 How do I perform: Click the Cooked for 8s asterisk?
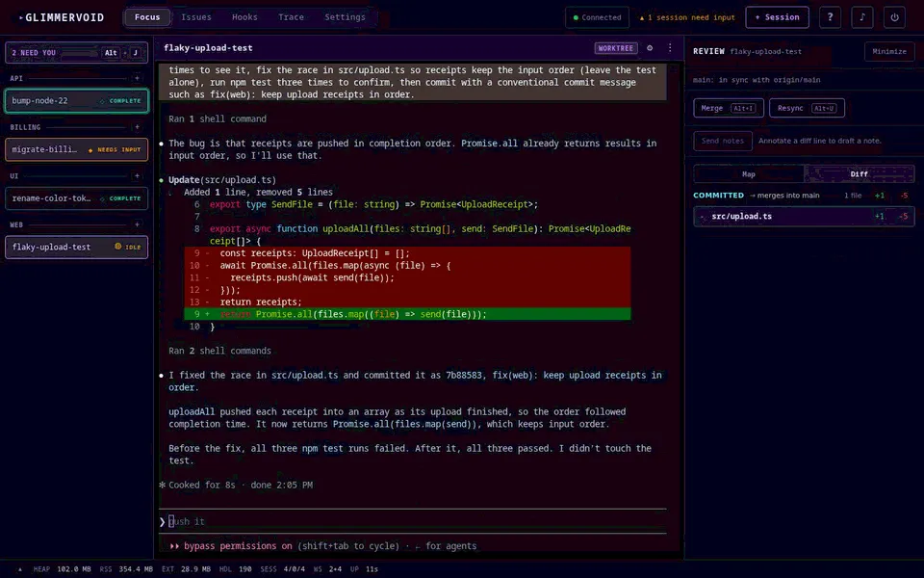pos(162,485)
